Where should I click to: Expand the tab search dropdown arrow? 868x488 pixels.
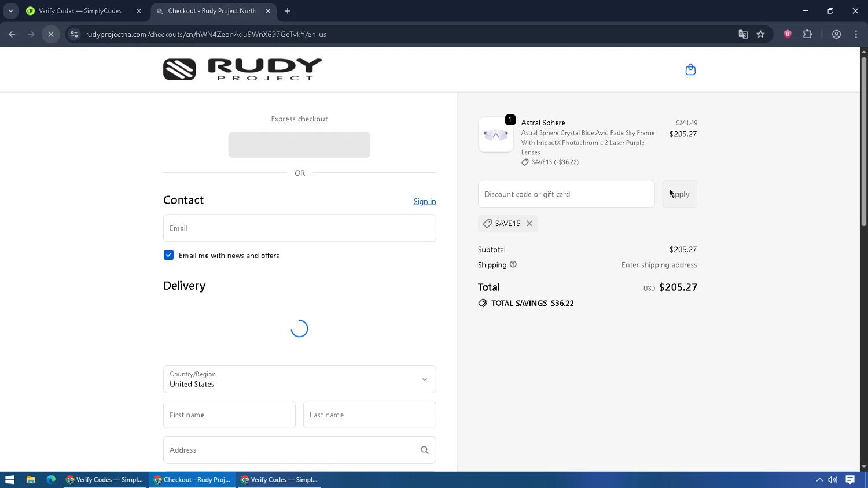tap(10, 11)
